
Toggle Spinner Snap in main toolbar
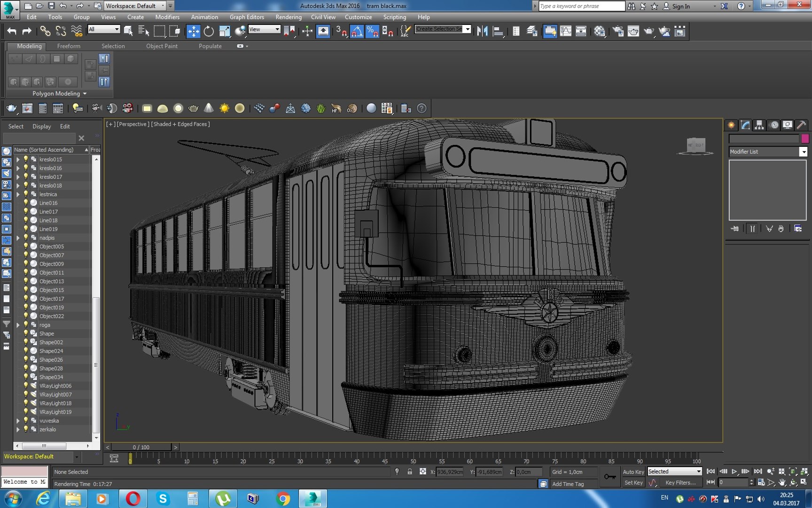388,31
